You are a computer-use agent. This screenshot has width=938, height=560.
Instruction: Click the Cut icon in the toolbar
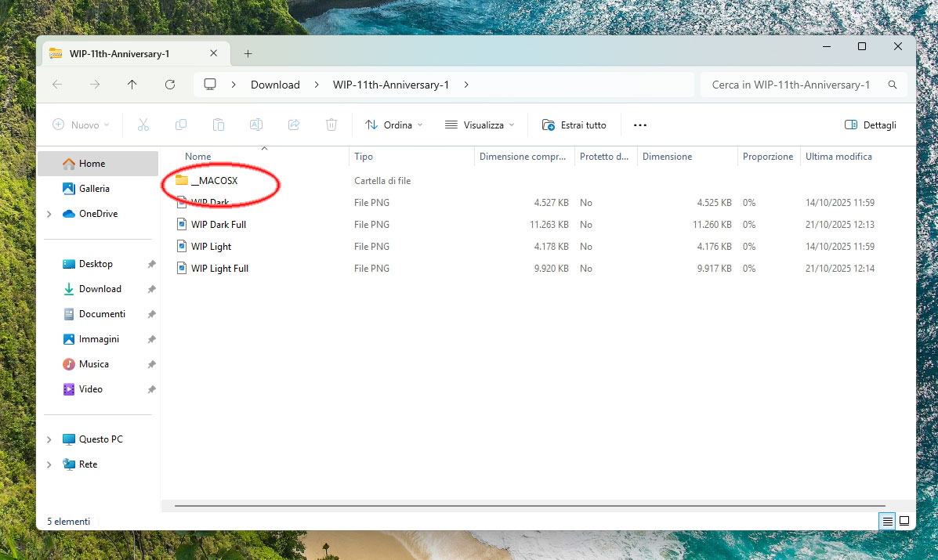(143, 125)
